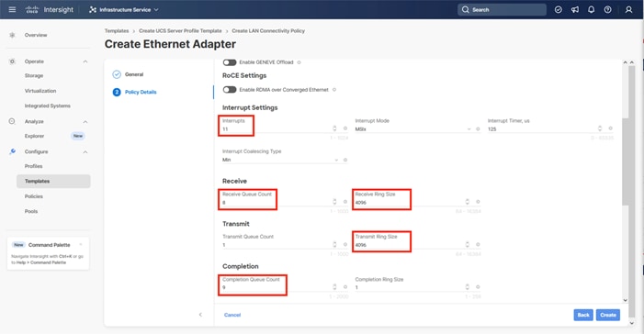Click the info icon next to Enable GENEVE Offload
This screenshot has height=334, width=644.
pyautogui.click(x=299, y=62)
